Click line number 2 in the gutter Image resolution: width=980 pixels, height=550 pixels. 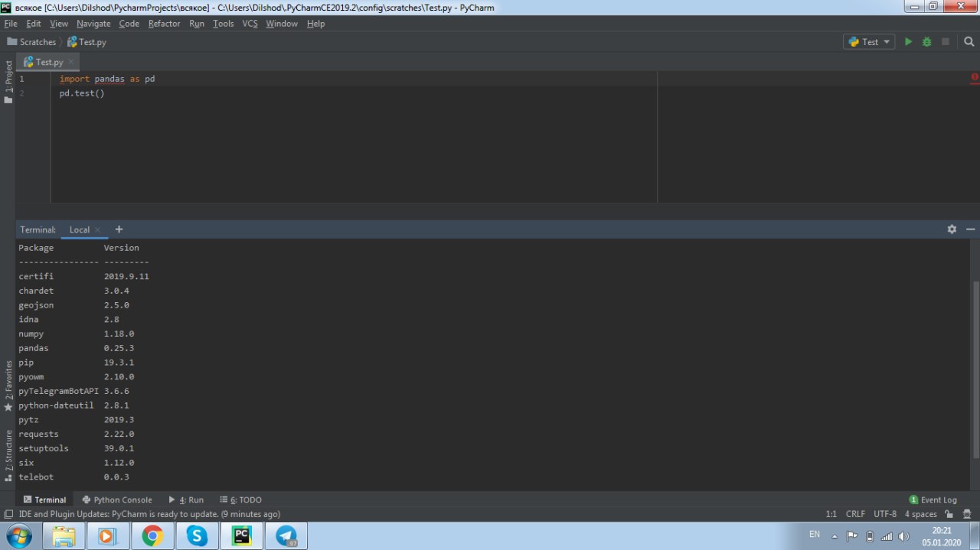(21, 93)
